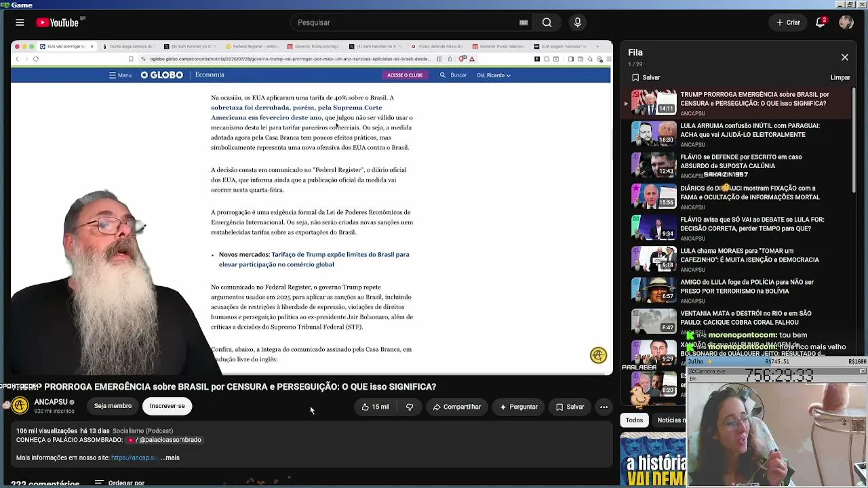
Task: Start voice search with the microphone
Action: [x=578, y=22]
